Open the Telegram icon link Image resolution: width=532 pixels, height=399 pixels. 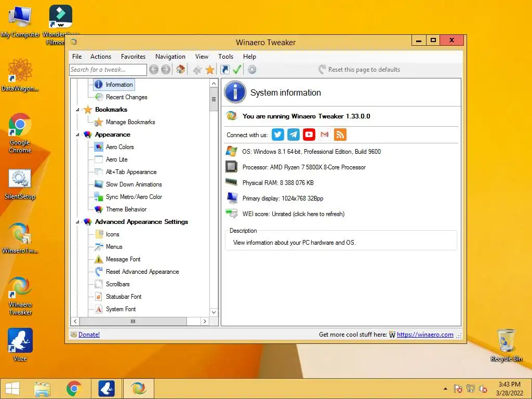tap(294, 135)
